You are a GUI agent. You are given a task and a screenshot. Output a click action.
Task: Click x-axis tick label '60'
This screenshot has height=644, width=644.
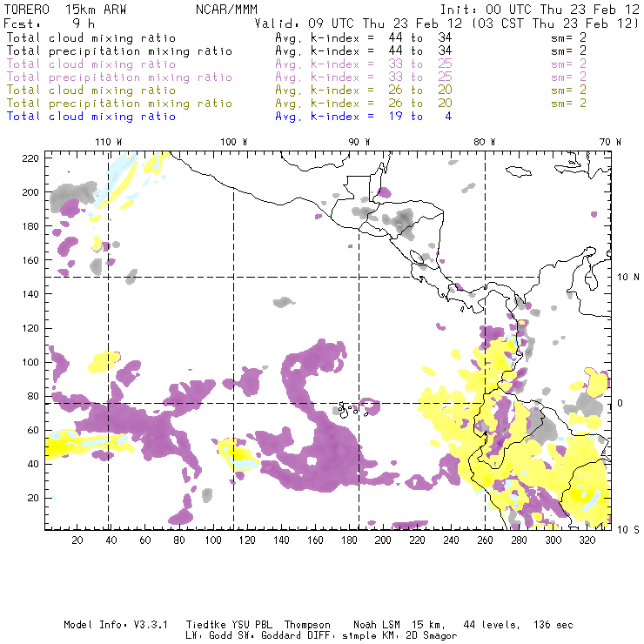click(x=145, y=540)
